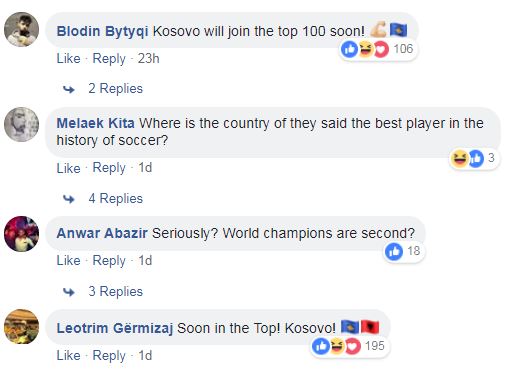Click the reply arrow icon beside 3 Replies
This screenshot has height=373, width=531.
[69, 292]
